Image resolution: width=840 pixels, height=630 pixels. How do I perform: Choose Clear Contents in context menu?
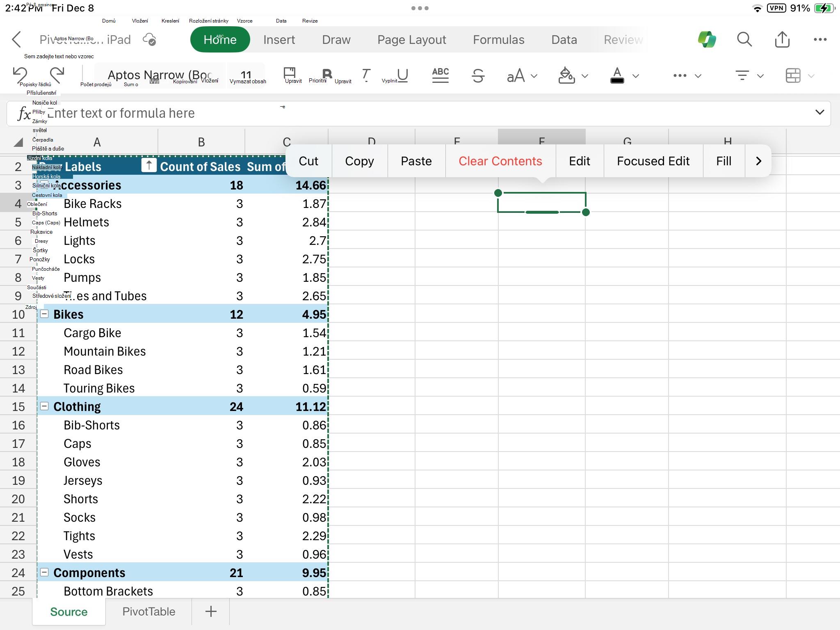click(500, 161)
